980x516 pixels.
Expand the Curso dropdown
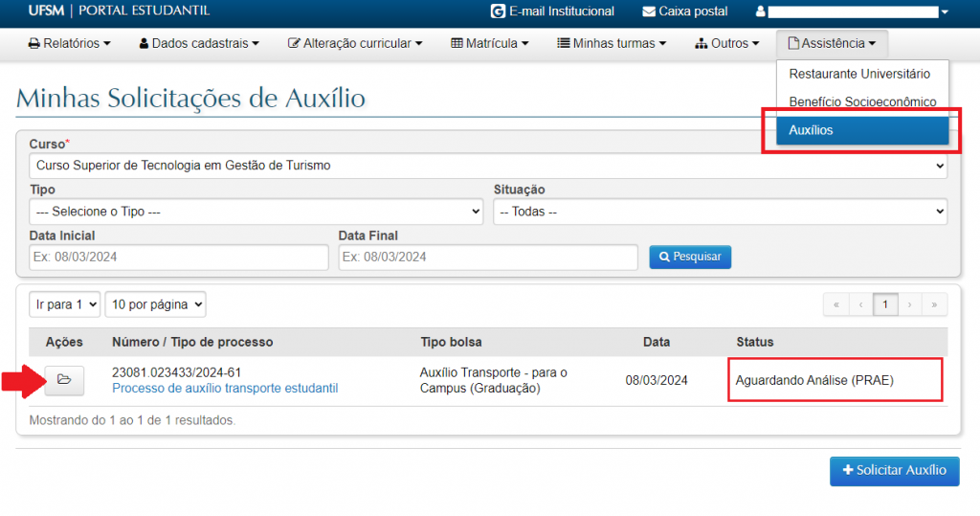pos(488,166)
